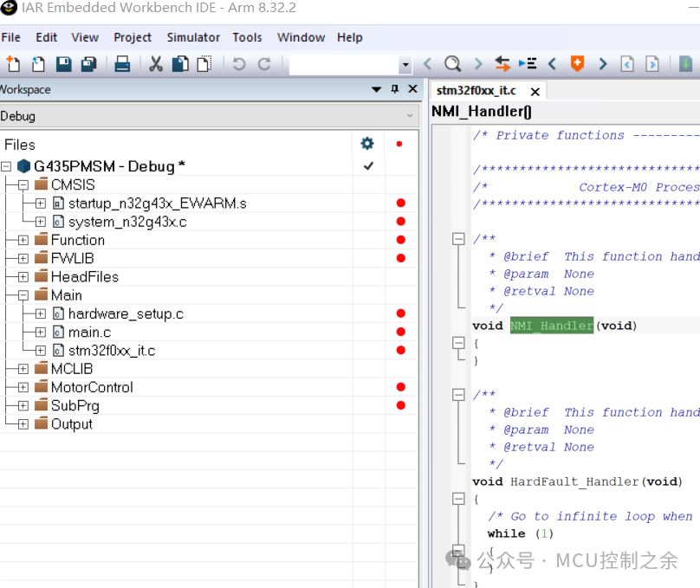
Task: Create a new document with toolbar icon
Action: (x=13, y=64)
